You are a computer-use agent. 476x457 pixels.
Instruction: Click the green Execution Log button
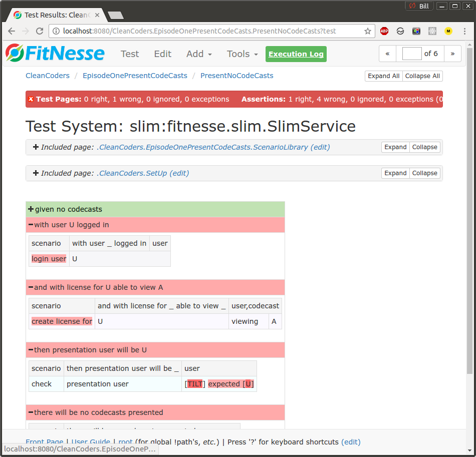pyautogui.click(x=296, y=54)
